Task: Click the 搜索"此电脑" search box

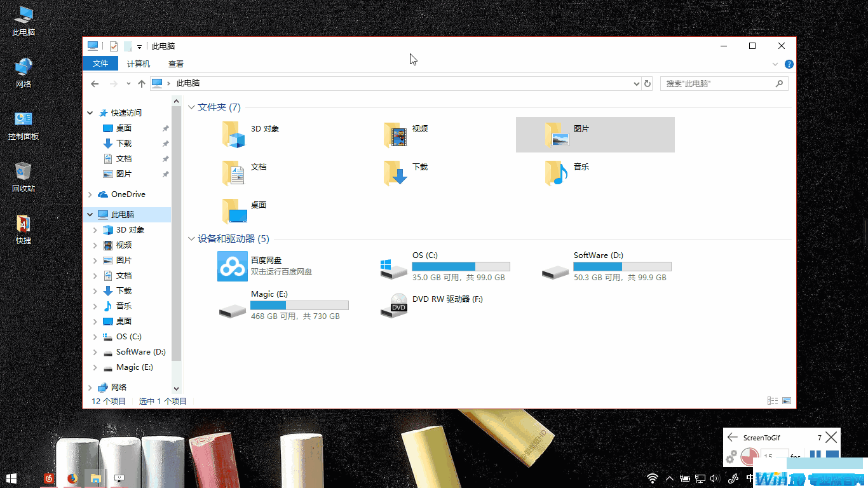Action: [718, 83]
